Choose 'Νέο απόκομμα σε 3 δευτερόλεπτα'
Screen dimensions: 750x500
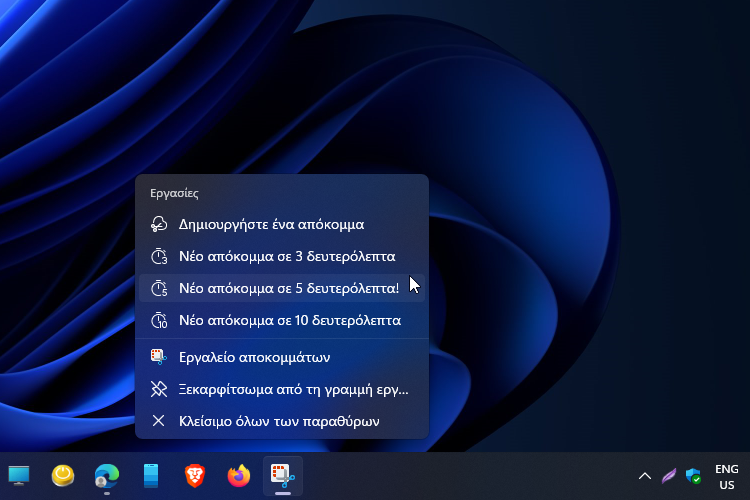282,256
